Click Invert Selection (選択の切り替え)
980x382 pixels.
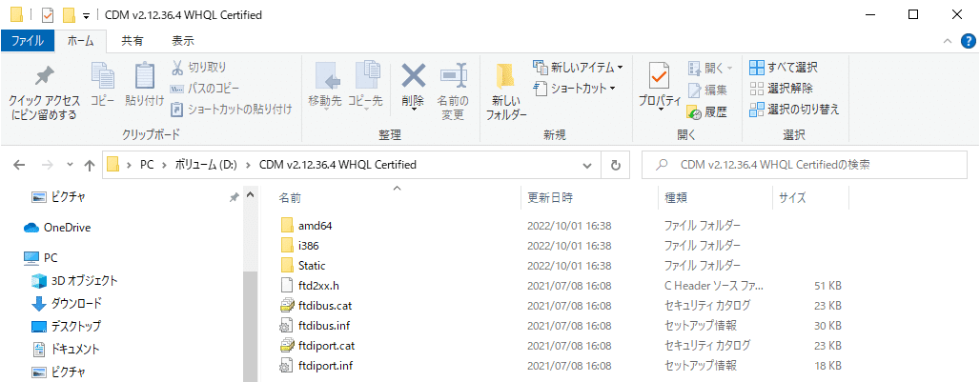[x=794, y=110]
